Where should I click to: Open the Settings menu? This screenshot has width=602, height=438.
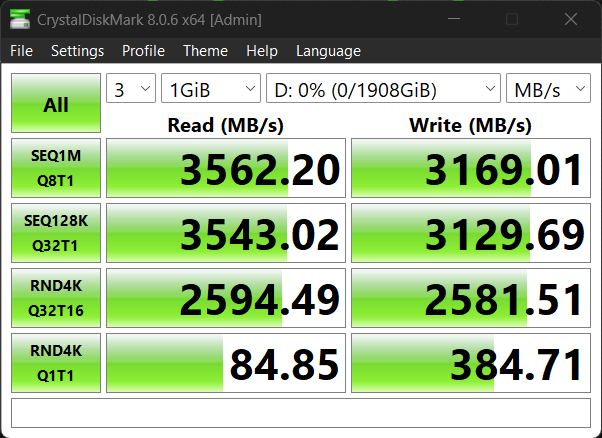[x=78, y=51]
